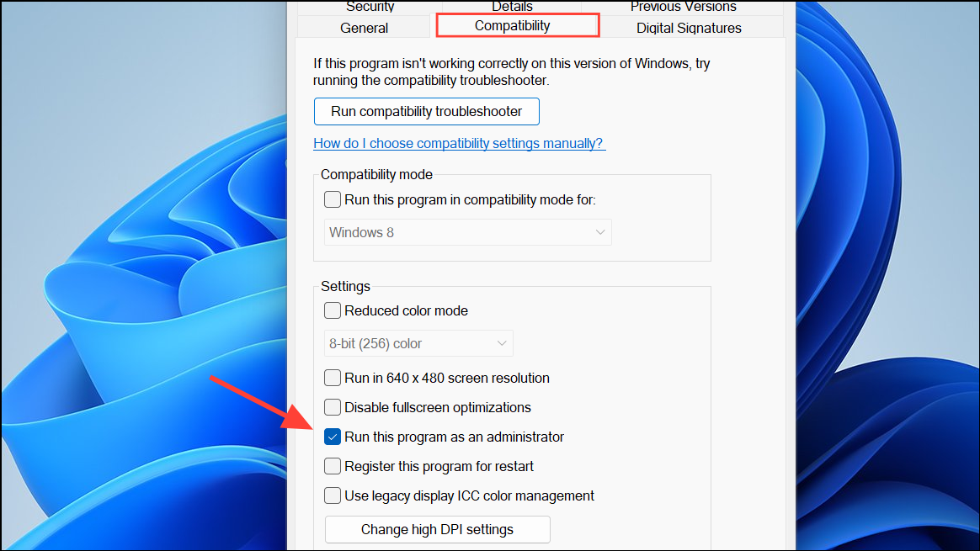Go to the General tab
This screenshot has width=980, height=551.
(364, 28)
